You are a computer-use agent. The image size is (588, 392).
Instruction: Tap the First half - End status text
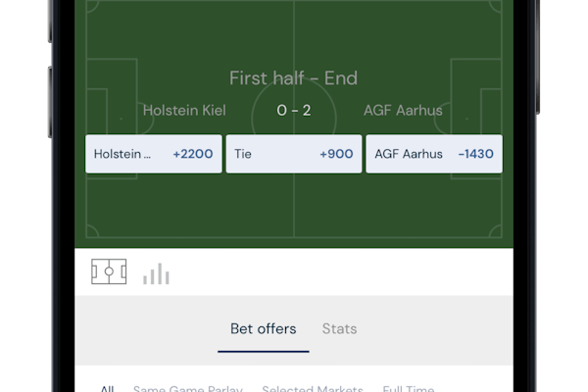pos(294,77)
